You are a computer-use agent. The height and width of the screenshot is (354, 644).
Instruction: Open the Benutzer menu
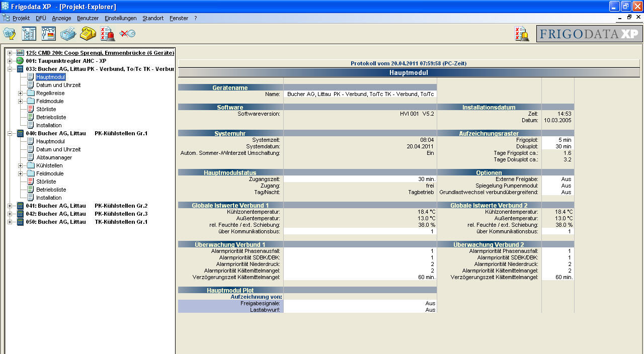pos(88,18)
